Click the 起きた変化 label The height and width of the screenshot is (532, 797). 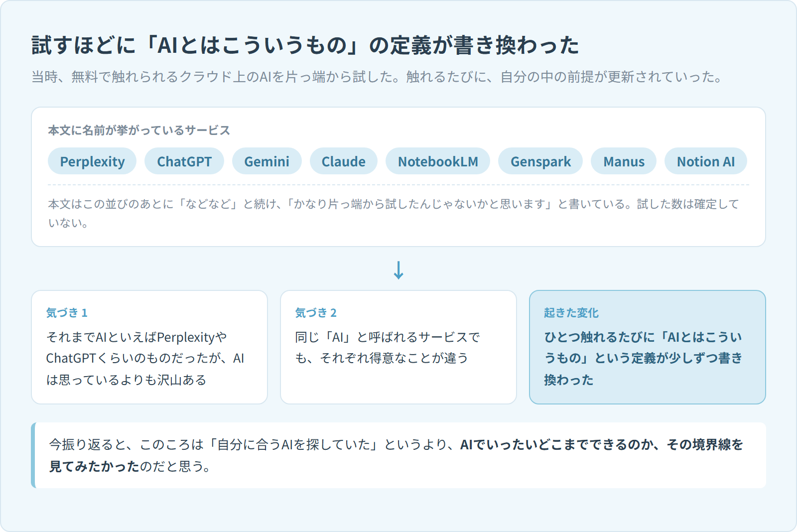coord(571,312)
